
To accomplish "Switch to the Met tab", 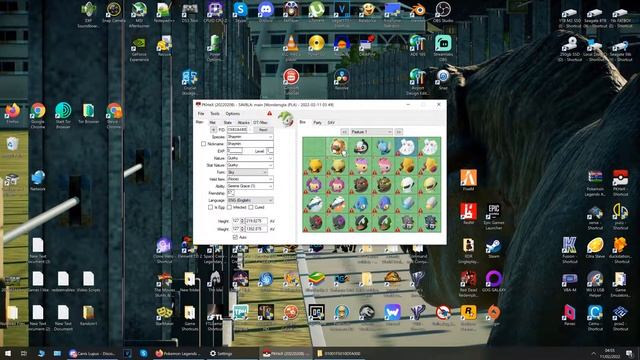I will pos(213,122).
